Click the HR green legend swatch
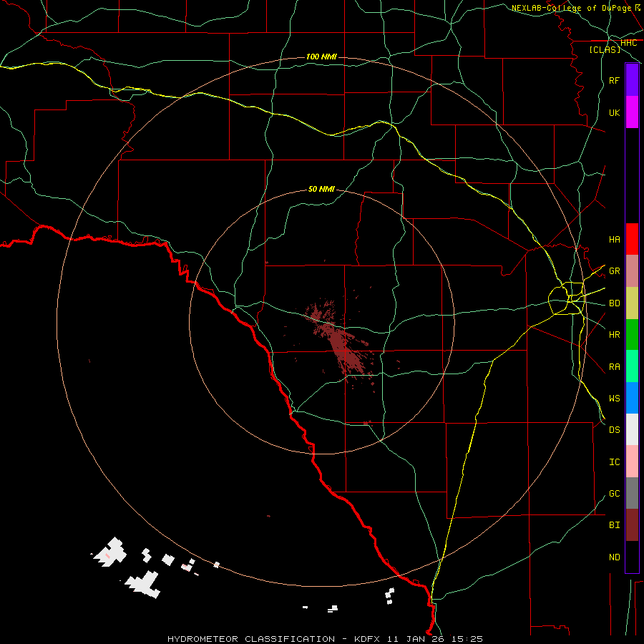The image size is (644, 644). 632,335
